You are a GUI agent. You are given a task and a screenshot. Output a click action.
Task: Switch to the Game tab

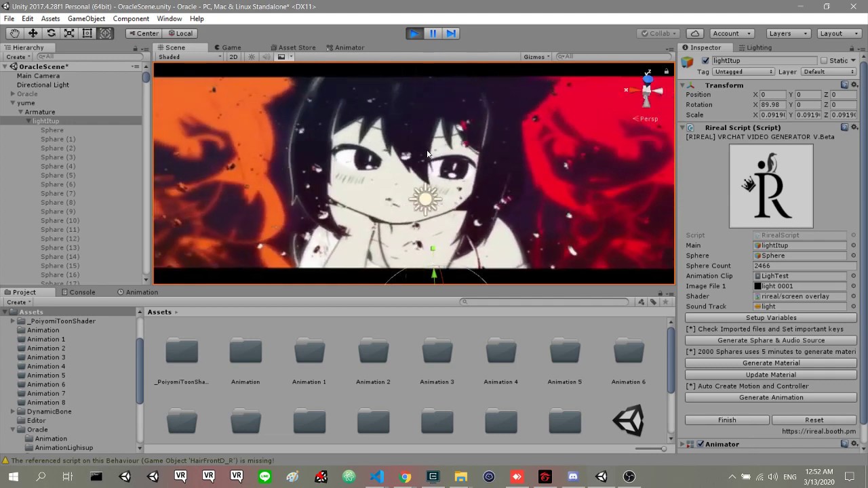228,47
